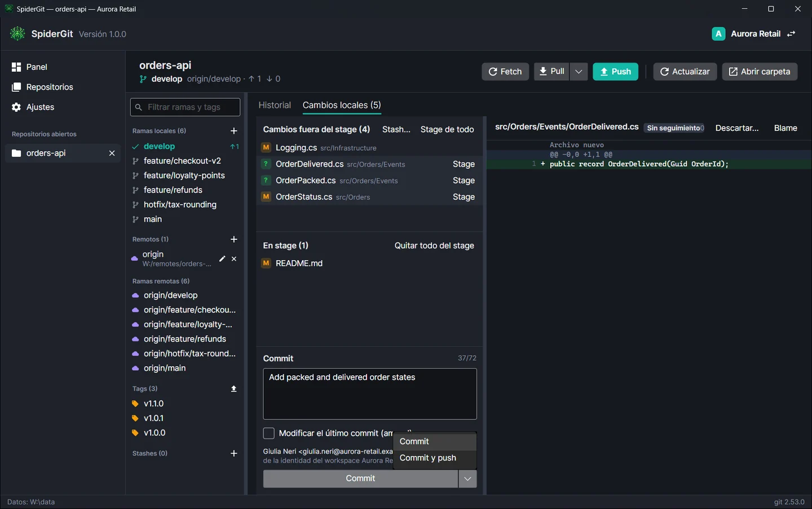Click the Actualizar refresh button

click(685, 72)
